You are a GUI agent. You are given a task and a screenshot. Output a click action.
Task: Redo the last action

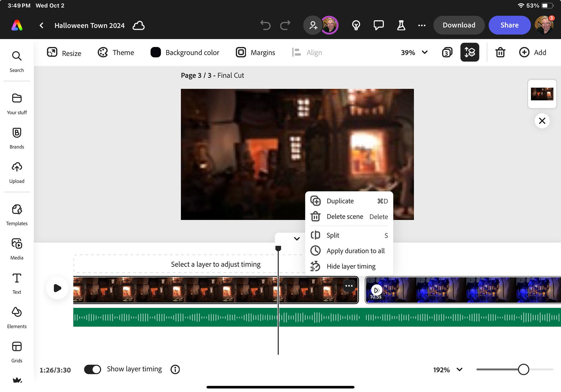(x=285, y=25)
